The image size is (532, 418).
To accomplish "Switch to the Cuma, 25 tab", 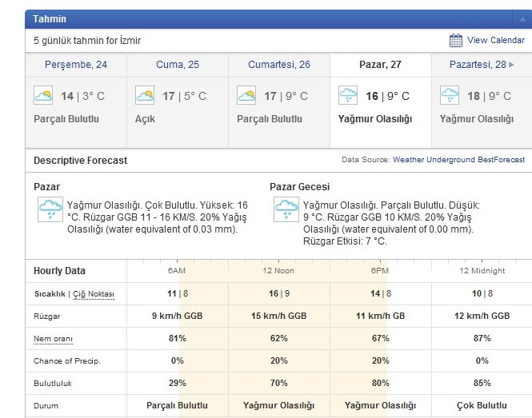I will [x=177, y=65].
